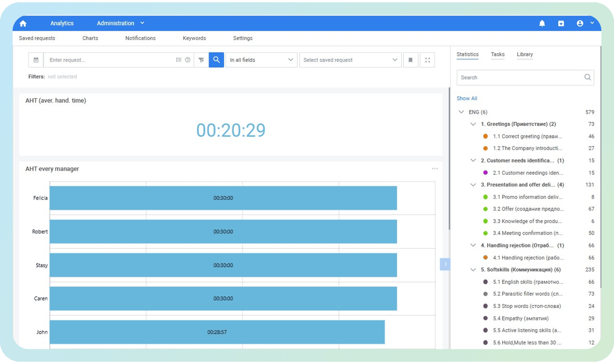This screenshot has height=364, width=614.
Task: Collapse the ENG (6) tree group
Action: click(x=461, y=112)
